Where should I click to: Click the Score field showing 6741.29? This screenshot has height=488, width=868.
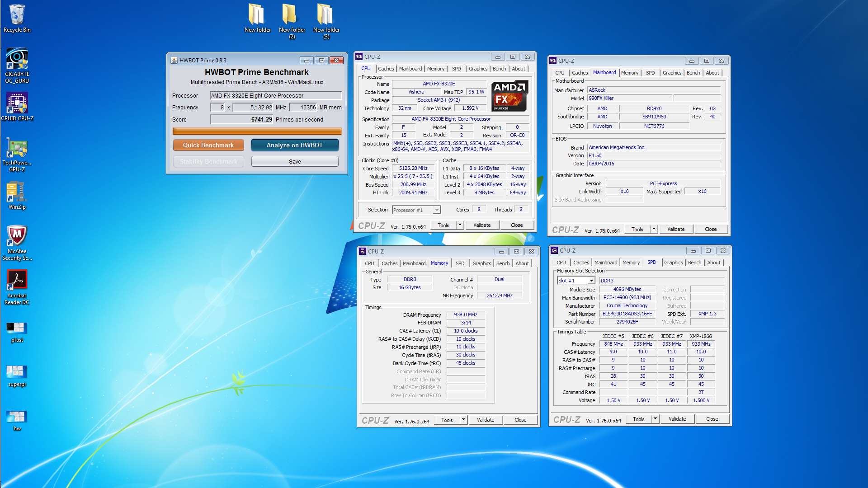pyautogui.click(x=242, y=119)
